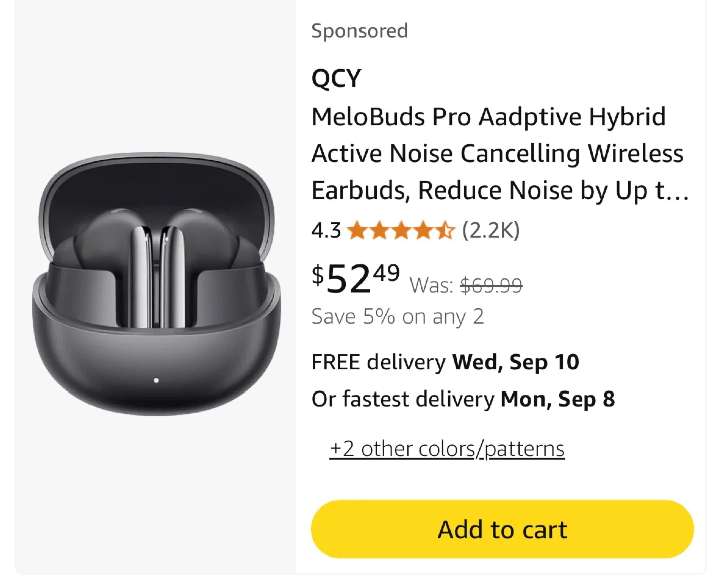Screen dimensions: 722x588
Task: Click the fastest delivery Mon, Sep 8 text
Action: tap(463, 399)
